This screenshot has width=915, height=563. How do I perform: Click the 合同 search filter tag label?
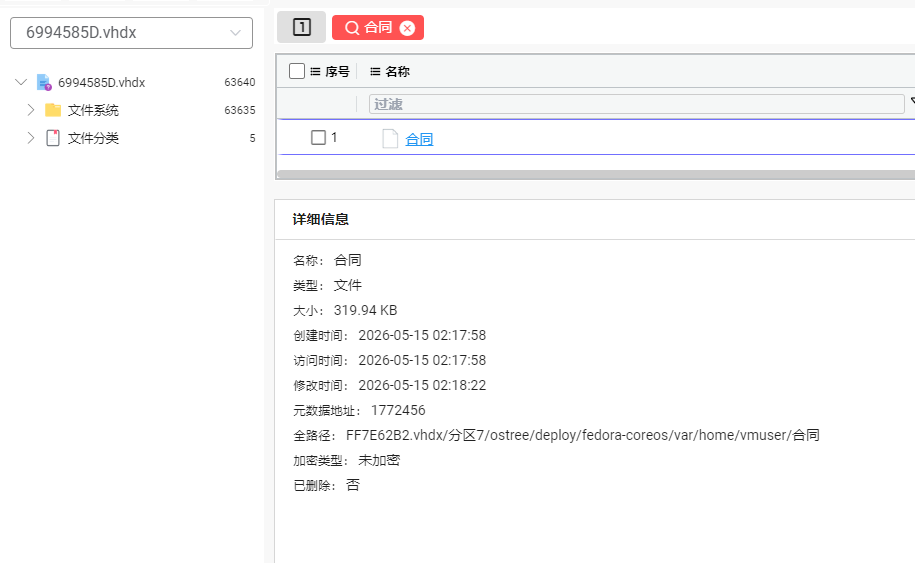(378, 27)
